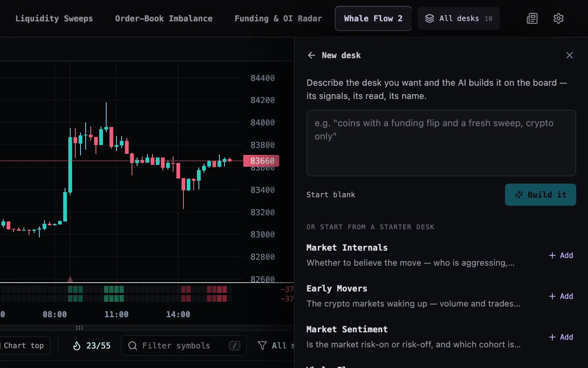Screen dimensions: 588x368
Task: Open the All desks list
Action: point(458,18)
